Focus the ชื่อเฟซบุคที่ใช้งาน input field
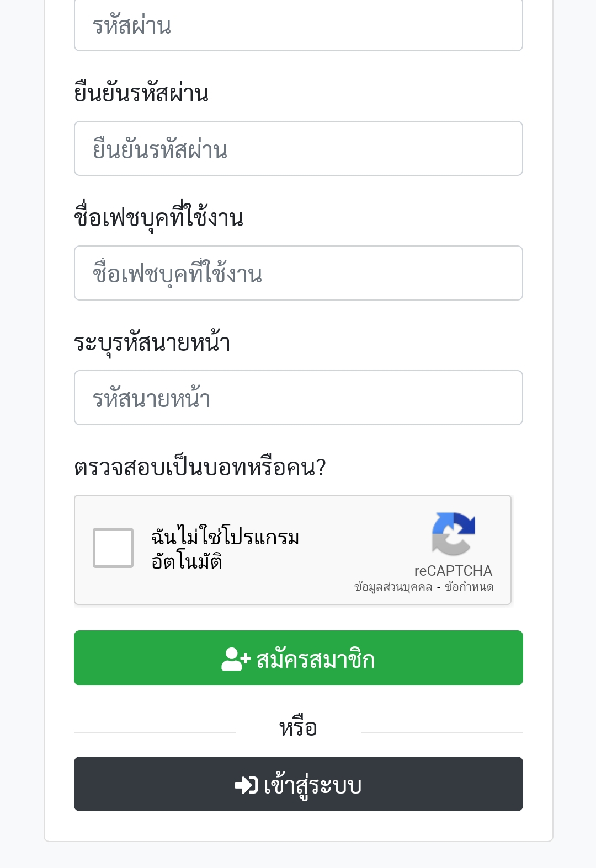Image resolution: width=596 pixels, height=868 pixels. click(x=299, y=273)
